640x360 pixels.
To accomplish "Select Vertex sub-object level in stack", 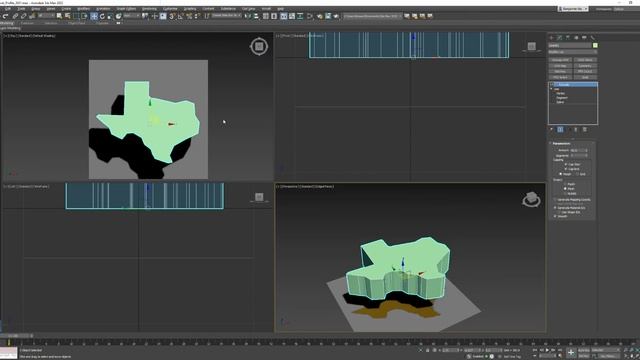I will 560,93.
